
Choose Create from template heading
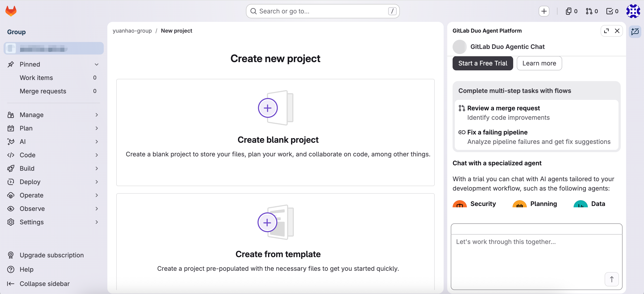[x=278, y=254]
